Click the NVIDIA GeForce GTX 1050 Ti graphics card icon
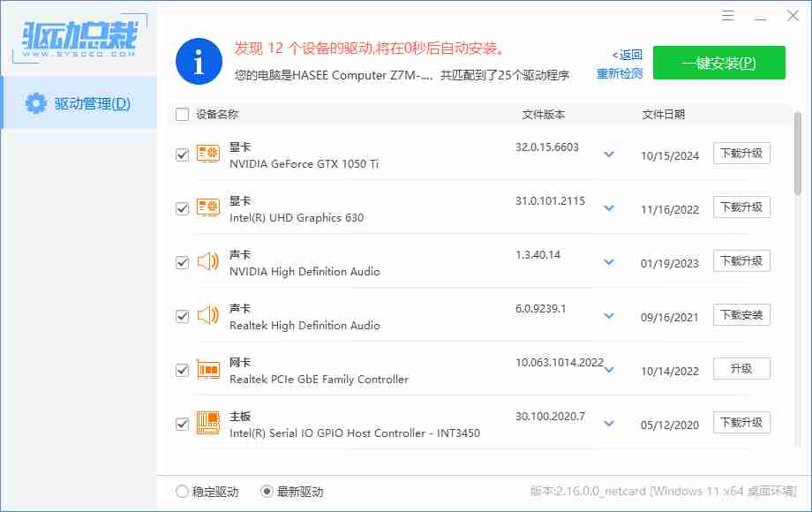This screenshot has width=812, height=512. (x=207, y=154)
